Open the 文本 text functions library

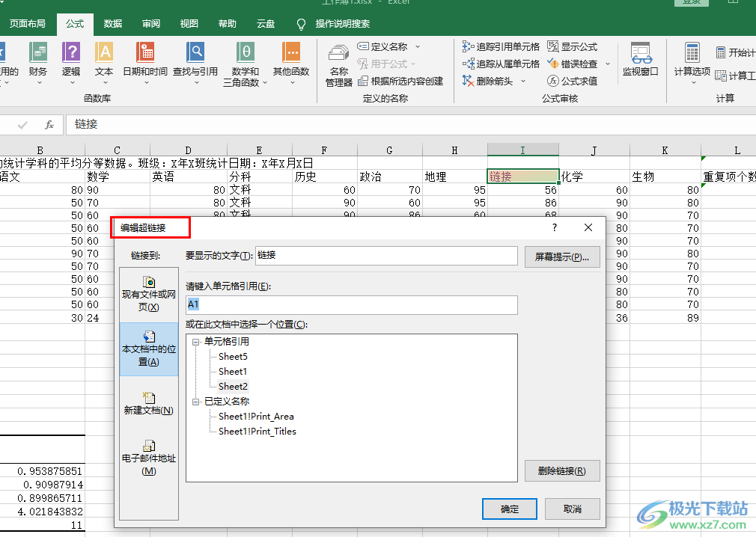click(x=103, y=63)
